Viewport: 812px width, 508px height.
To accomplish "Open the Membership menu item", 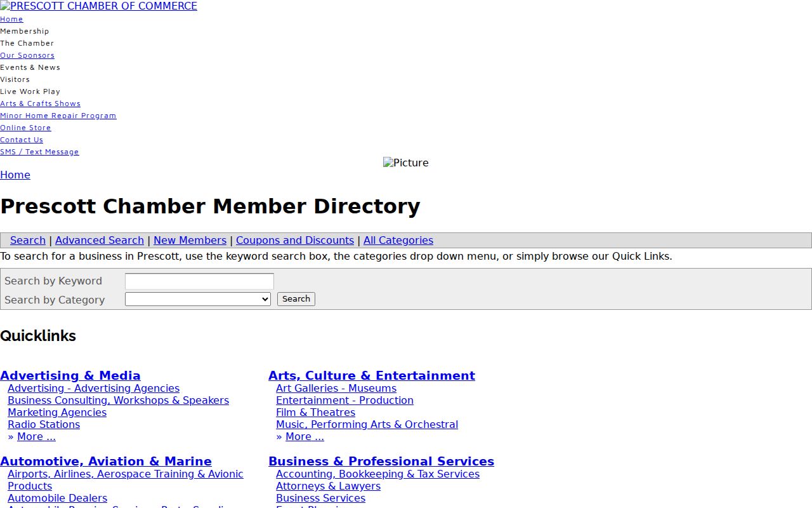I will click(24, 31).
